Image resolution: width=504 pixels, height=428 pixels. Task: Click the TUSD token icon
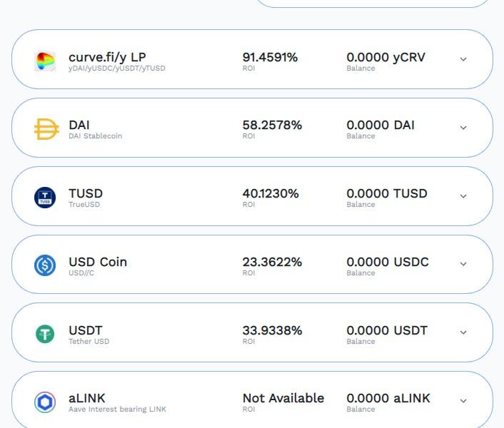[x=45, y=197]
